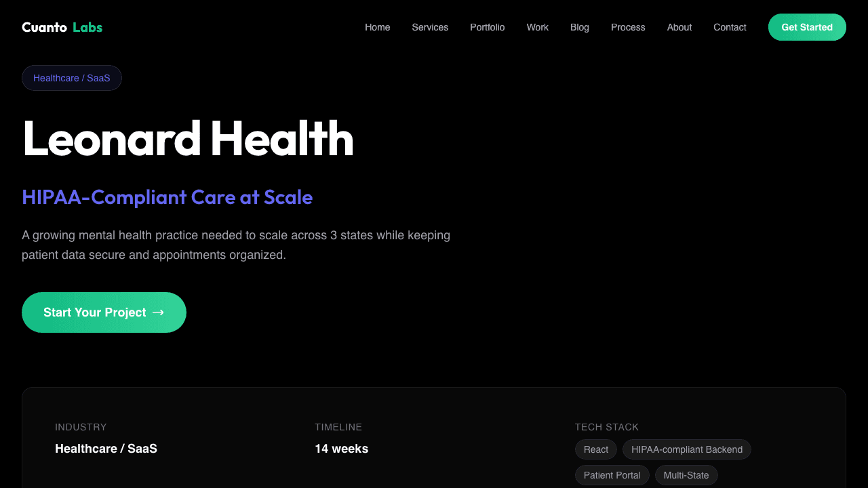Click the 14 weeks timeline value
This screenshot has height=488, width=868.
click(341, 448)
